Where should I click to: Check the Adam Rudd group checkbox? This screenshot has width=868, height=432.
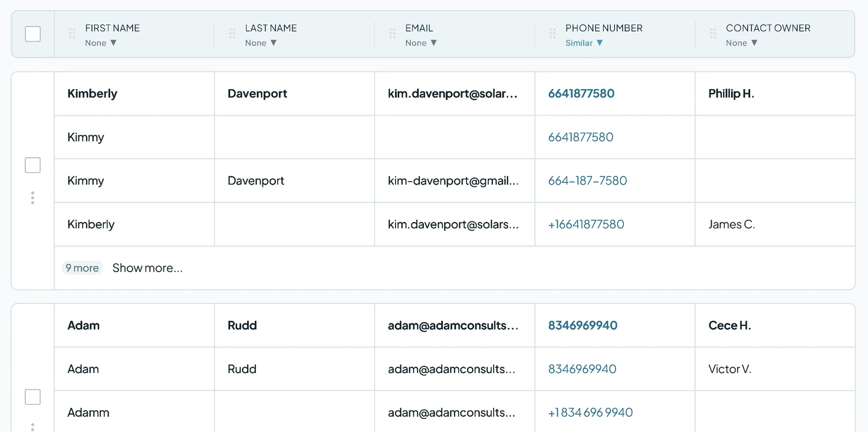click(33, 397)
